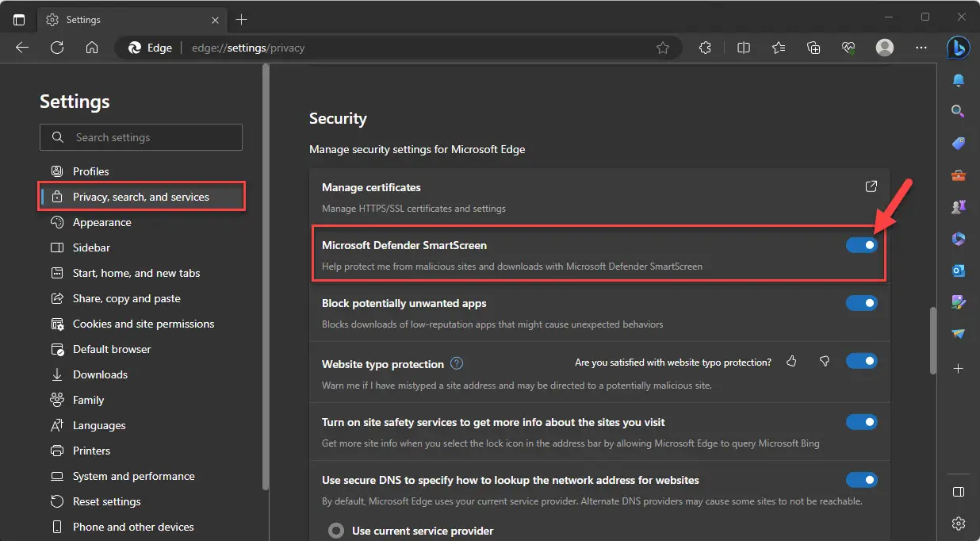This screenshot has height=541, width=980.
Task: Add this page to favorites star
Action: [x=663, y=48]
